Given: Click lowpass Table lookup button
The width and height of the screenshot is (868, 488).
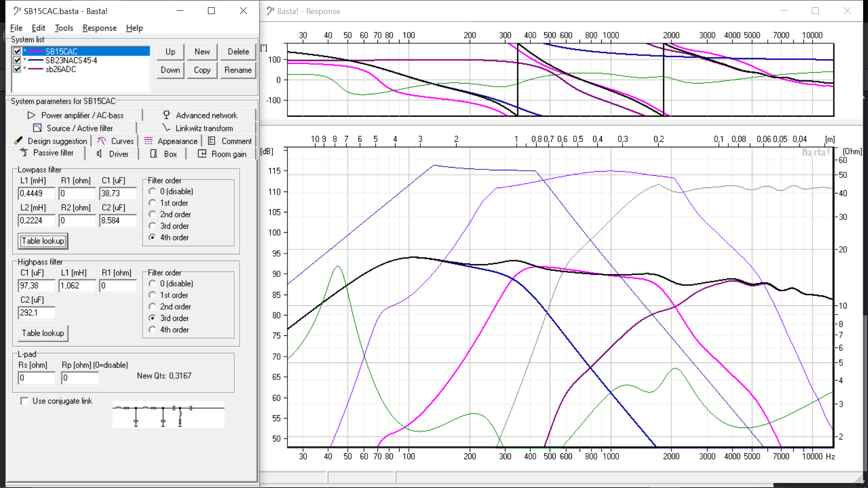Looking at the screenshot, I should [43, 241].
